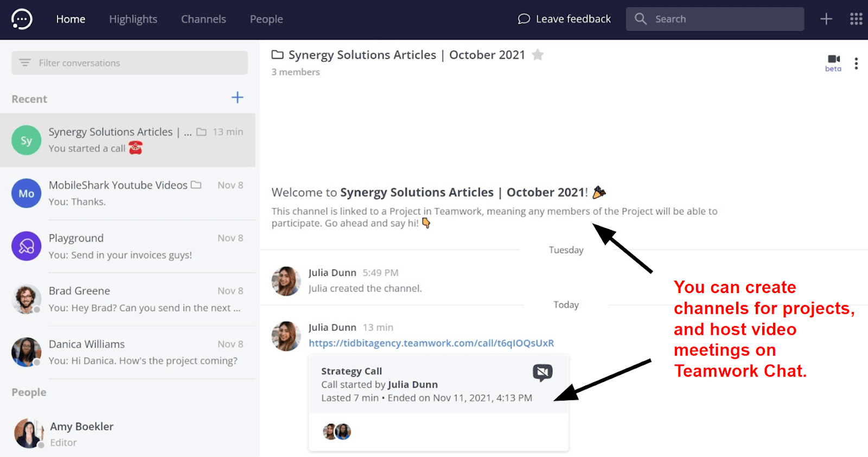868x457 pixels.
Task: Open the tidbitagency teamwork call link
Action: (x=431, y=343)
